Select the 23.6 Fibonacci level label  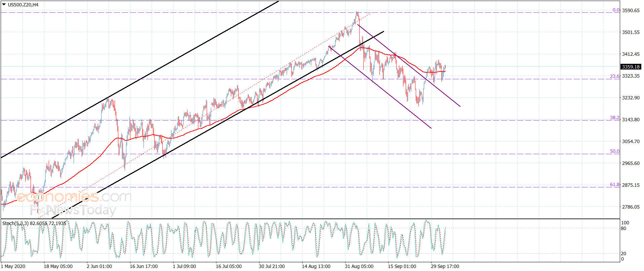point(614,76)
